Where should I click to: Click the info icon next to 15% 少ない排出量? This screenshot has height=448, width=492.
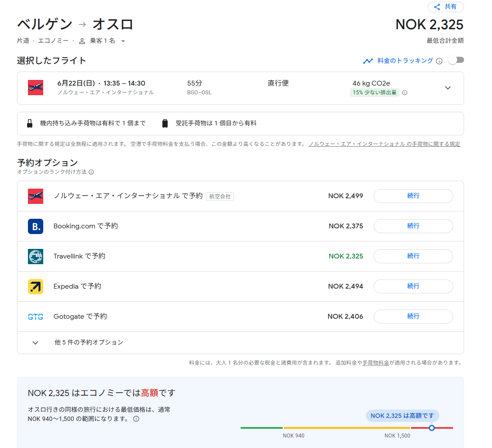tap(404, 93)
